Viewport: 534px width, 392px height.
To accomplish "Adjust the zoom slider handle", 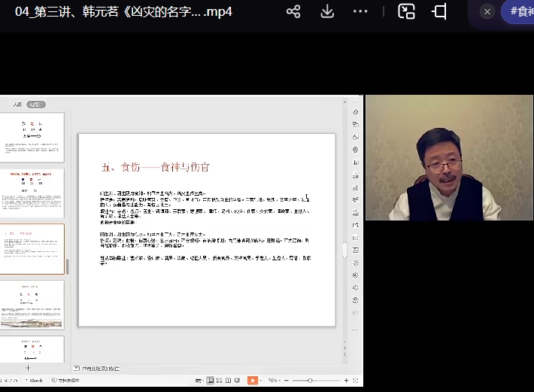I will 310,381.
